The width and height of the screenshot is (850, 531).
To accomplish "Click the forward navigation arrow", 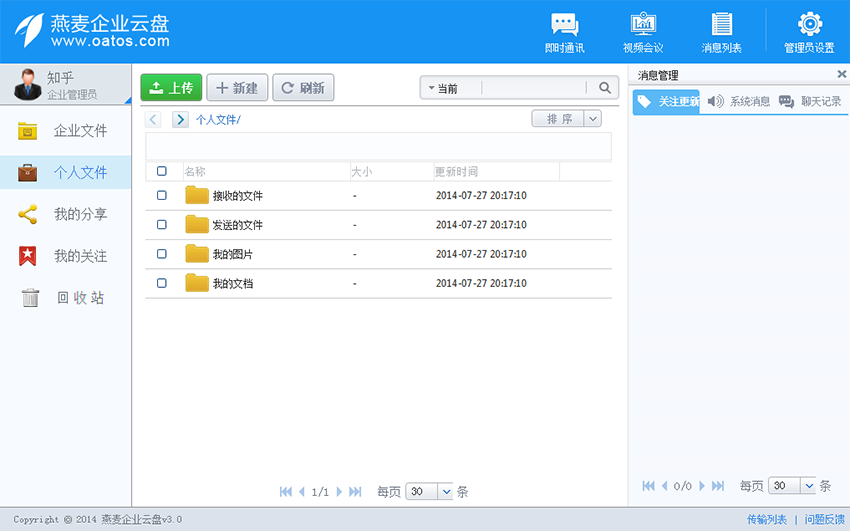I will (x=180, y=120).
